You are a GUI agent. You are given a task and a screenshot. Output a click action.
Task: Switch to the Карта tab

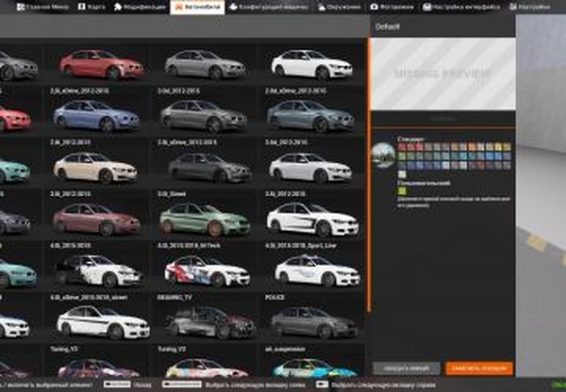(x=92, y=7)
